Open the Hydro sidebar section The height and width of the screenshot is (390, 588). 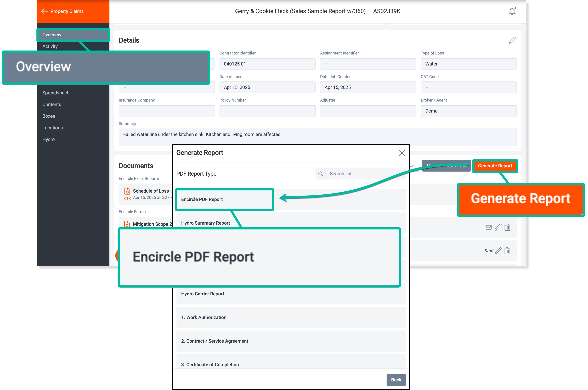pos(48,140)
